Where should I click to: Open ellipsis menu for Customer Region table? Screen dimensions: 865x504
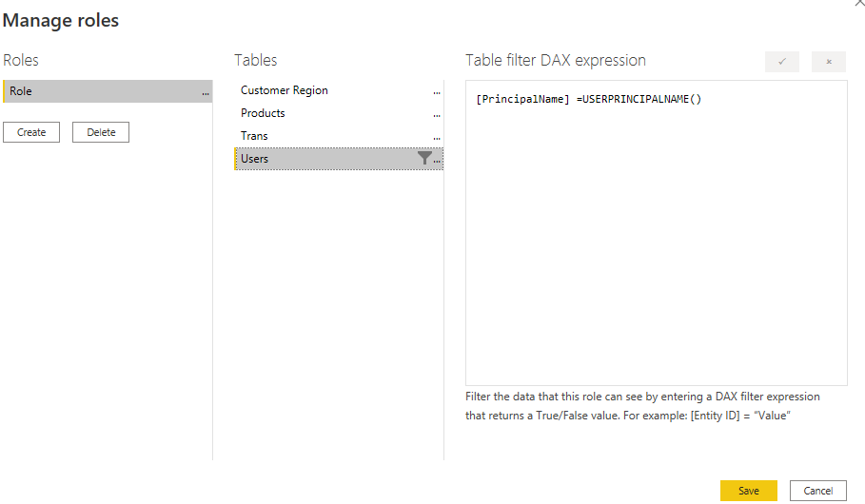click(437, 92)
